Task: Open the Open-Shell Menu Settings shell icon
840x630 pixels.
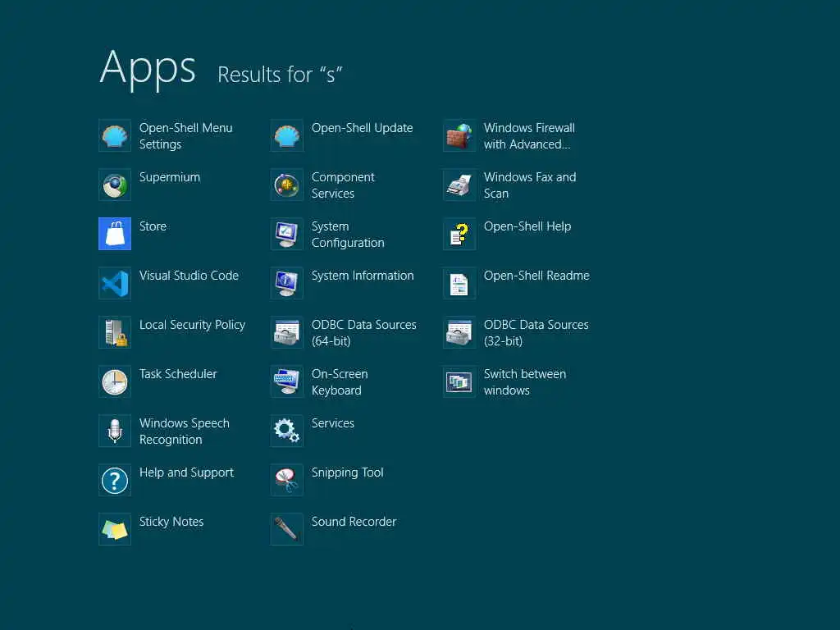Action: click(115, 135)
